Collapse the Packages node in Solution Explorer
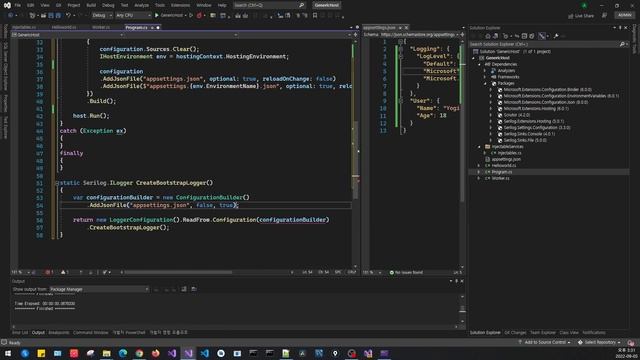640x360 pixels. 485,83
